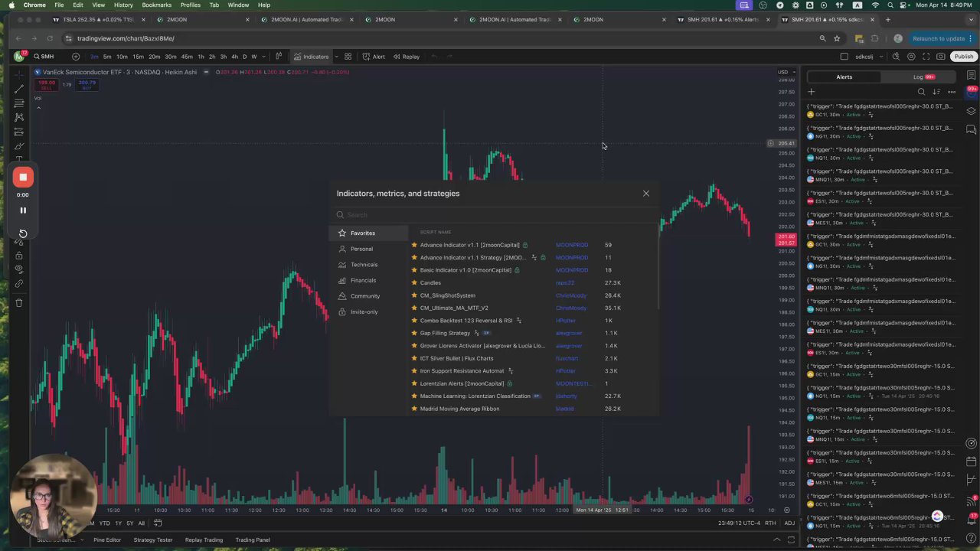980x551 pixels.
Task: Toggle the star for ICT Silver Bullet script
Action: tap(414, 358)
